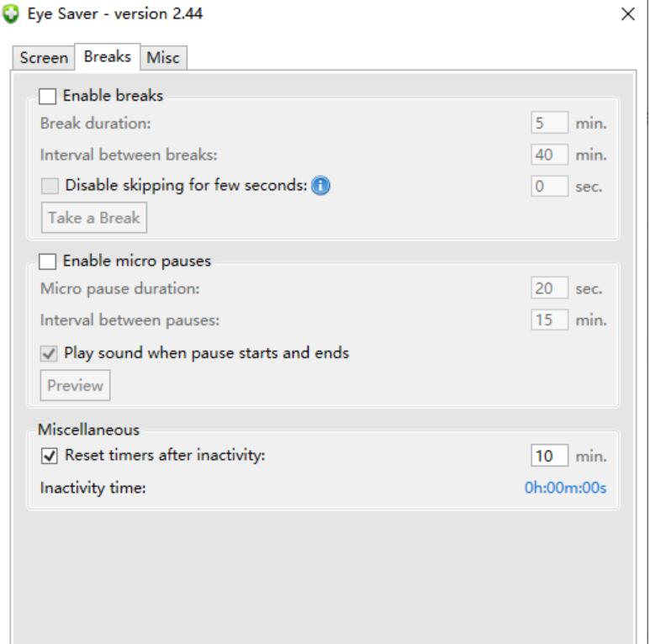Click the blue info icon

(320, 187)
